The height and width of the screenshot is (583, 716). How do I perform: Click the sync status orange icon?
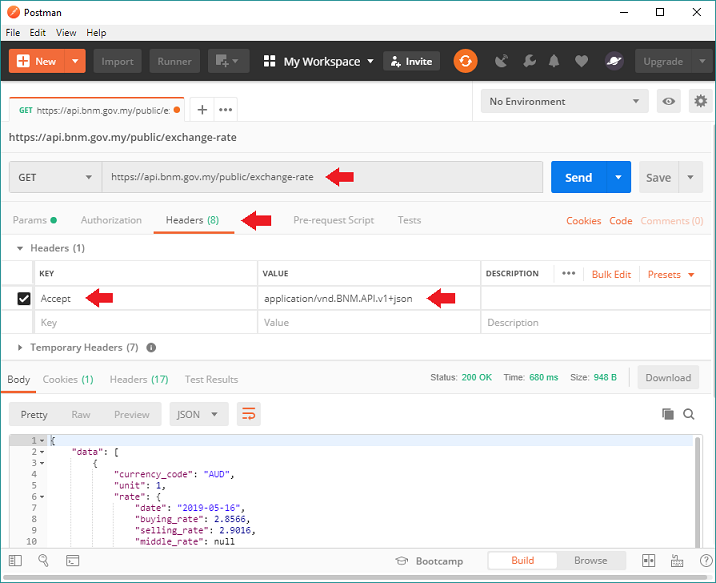click(x=465, y=61)
